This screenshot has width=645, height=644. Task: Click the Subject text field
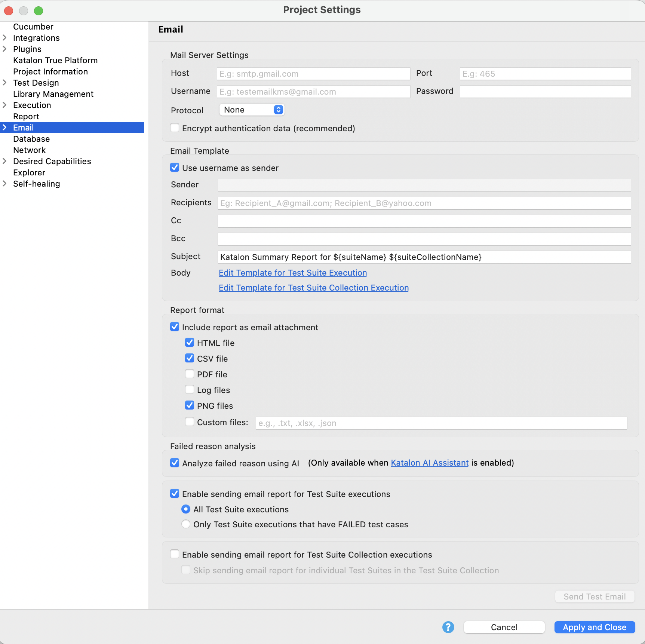(424, 257)
